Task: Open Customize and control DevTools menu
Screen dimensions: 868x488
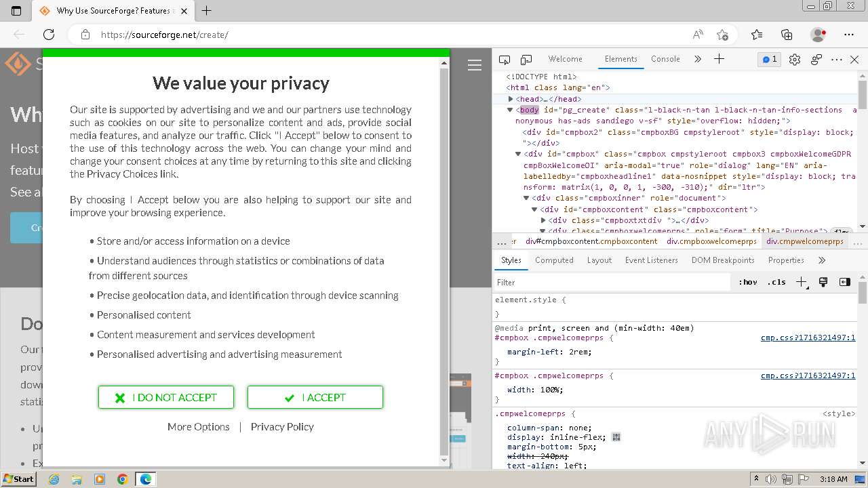Action: coord(837,60)
